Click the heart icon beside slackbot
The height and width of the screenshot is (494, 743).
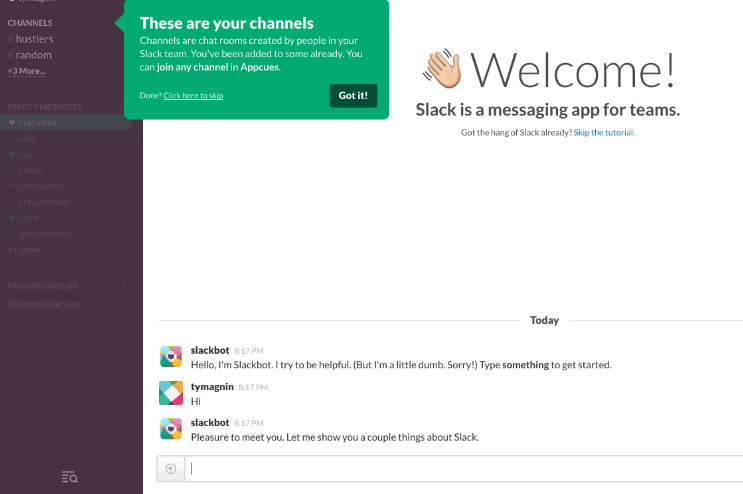click(x=12, y=123)
